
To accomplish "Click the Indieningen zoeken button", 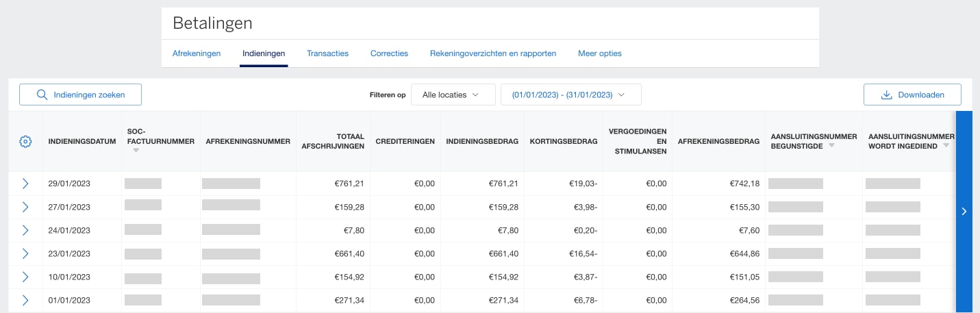I will [80, 95].
